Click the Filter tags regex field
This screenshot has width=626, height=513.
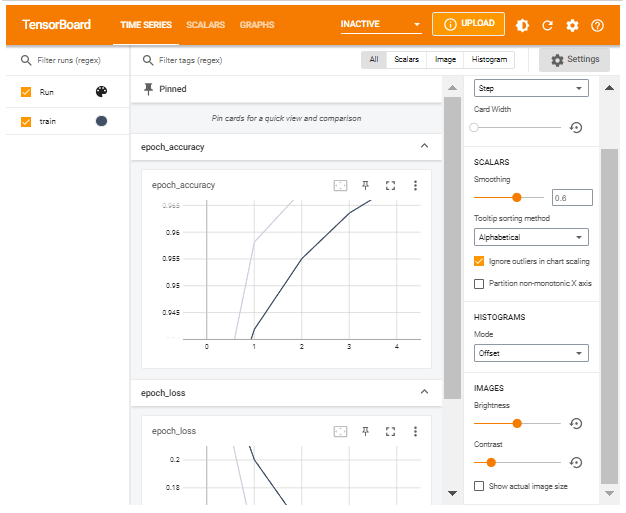coord(190,60)
